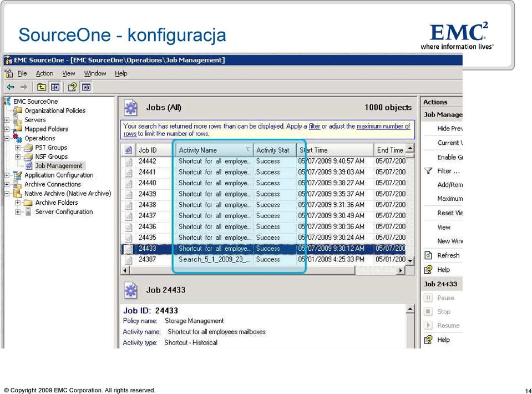
Task: Click the Stop icon under Job 24433
Action: click(428, 311)
